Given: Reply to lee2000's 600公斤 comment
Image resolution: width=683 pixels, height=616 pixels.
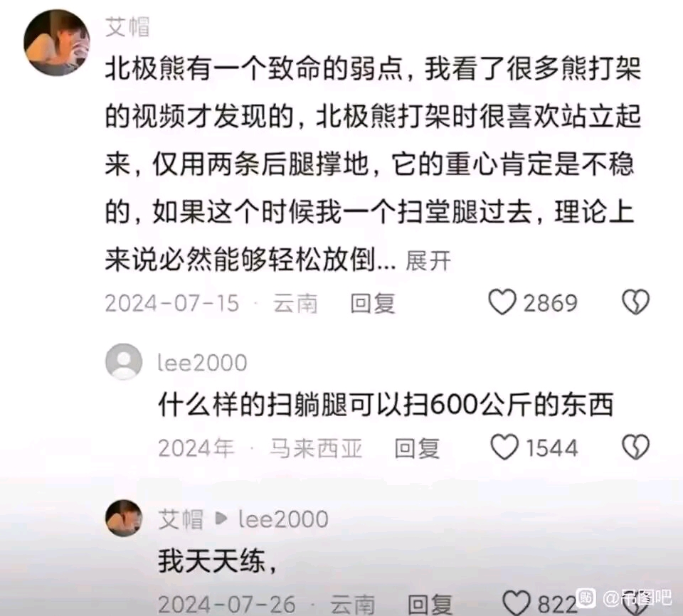Looking at the screenshot, I should pyautogui.click(x=417, y=448).
